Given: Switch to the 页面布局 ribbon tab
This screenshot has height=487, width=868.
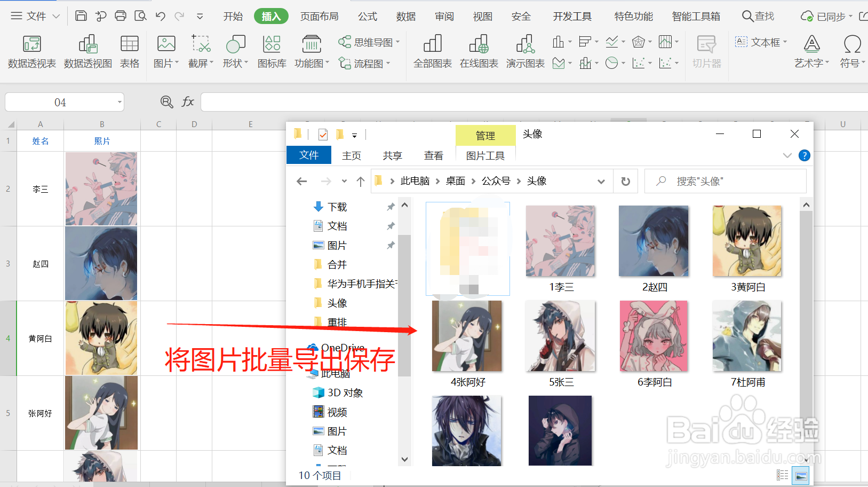Looking at the screenshot, I should 320,17.
